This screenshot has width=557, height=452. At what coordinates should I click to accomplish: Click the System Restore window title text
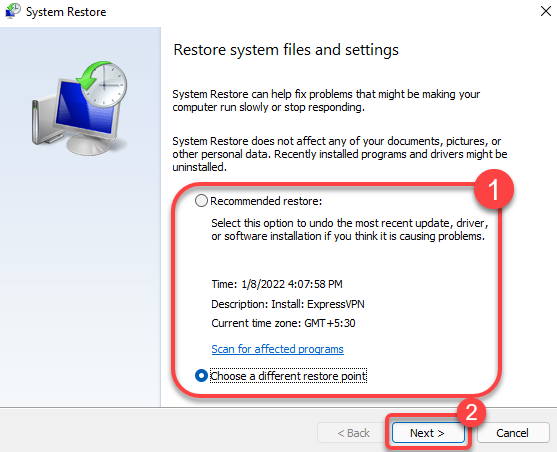[66, 12]
